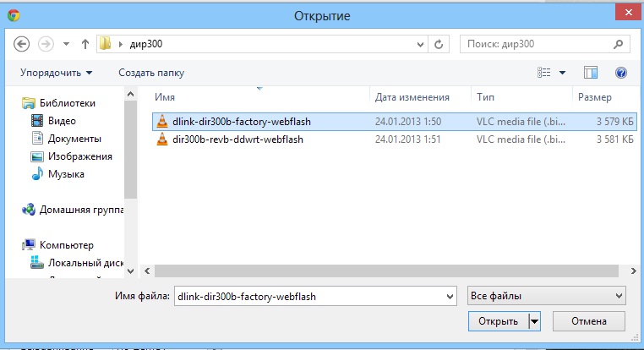Open view options dropdown arrow
Viewport: 644px width, 350px height.
coord(562,73)
